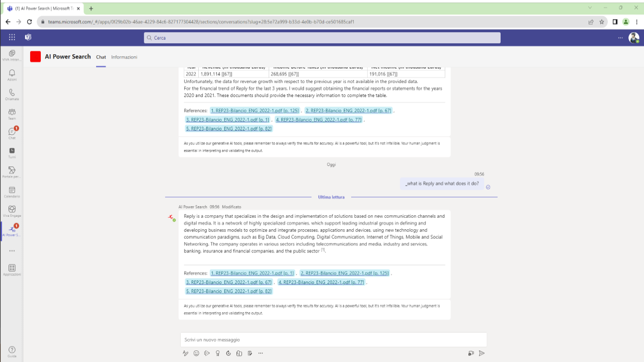644x362 pixels.
Task: Show more apps ellipsis in sidebar
Action: click(x=12, y=250)
